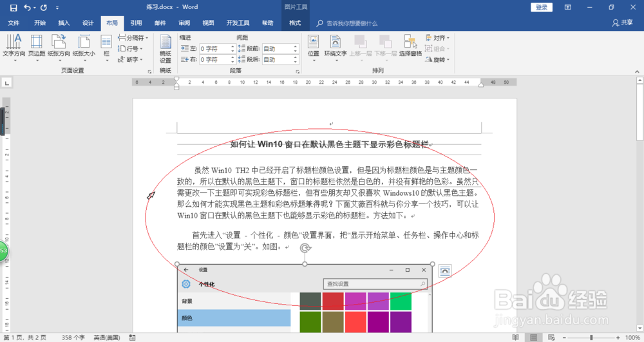The height and width of the screenshot is (342, 644).
Task: Open the 页边距 margins tool
Action: (37, 48)
